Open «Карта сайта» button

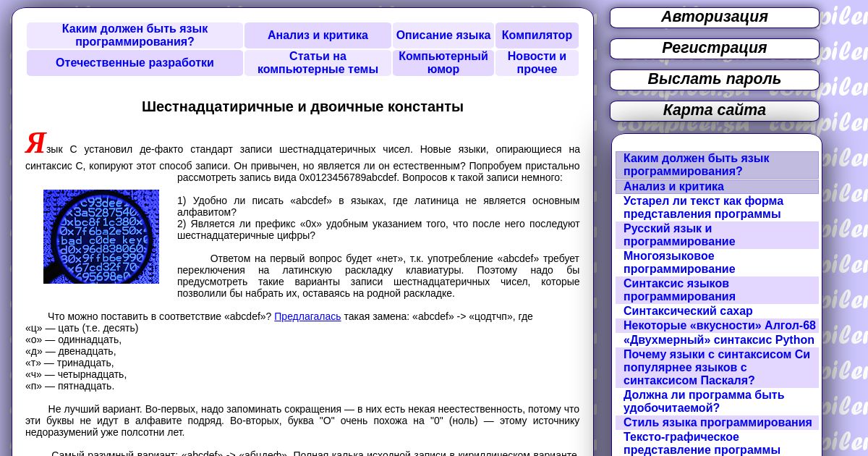pos(715,111)
